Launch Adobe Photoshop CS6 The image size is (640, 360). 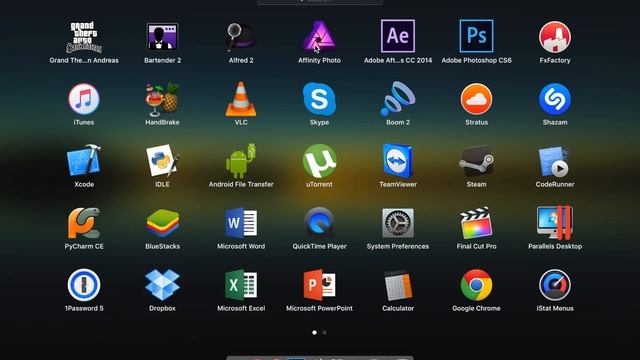476,36
